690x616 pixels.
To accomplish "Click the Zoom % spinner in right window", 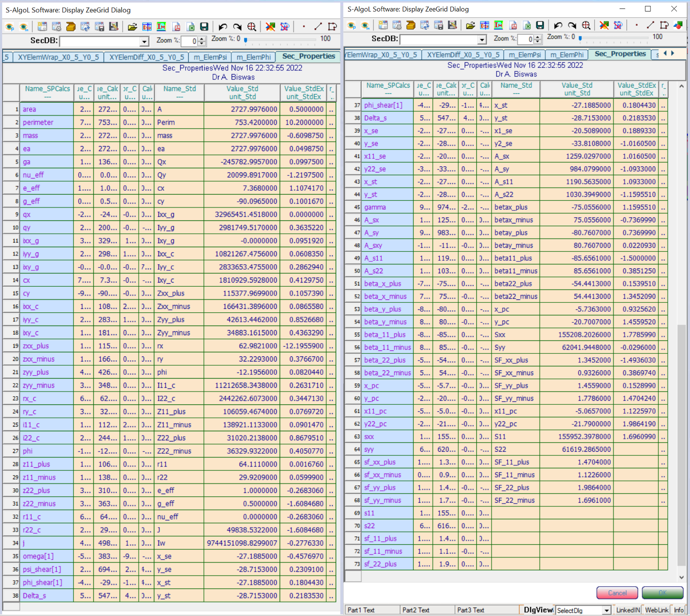I will (538, 39).
